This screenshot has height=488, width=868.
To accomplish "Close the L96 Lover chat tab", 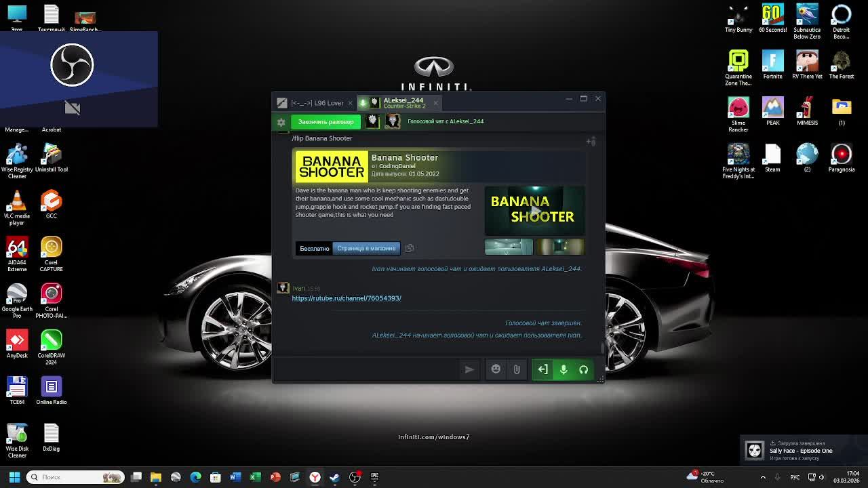I will 350,103.
